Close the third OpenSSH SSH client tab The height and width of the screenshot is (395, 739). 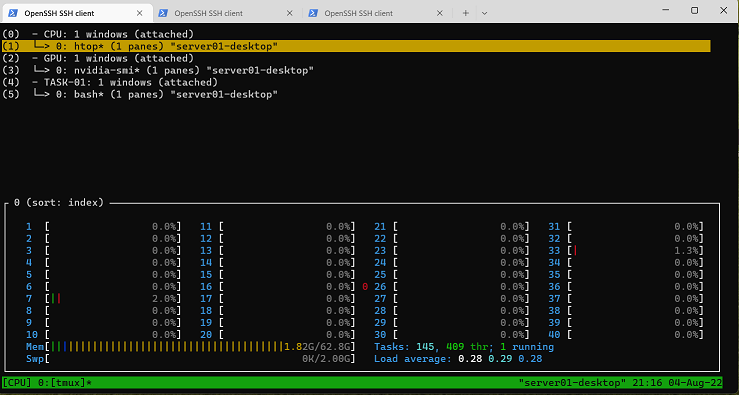coord(439,13)
